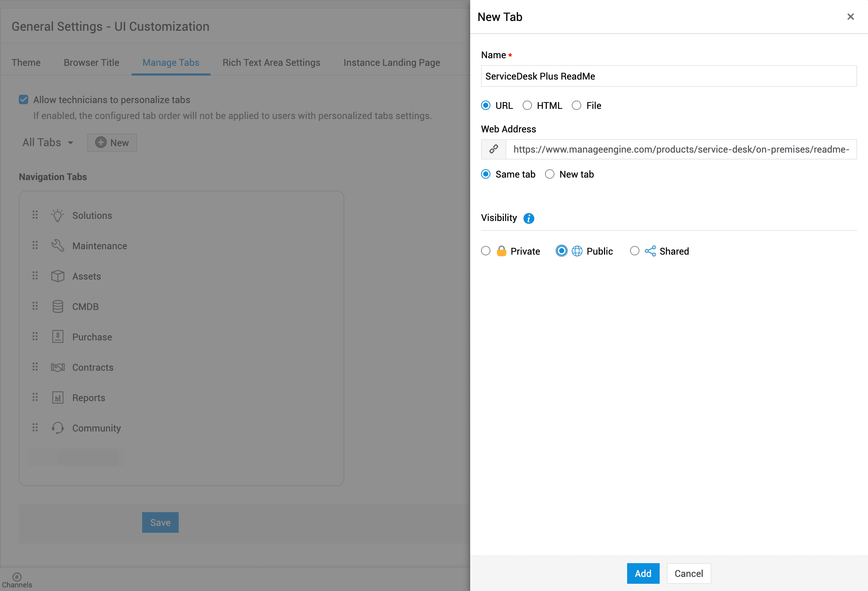
Task: Click the link icon beside Web Address
Action: point(493,149)
